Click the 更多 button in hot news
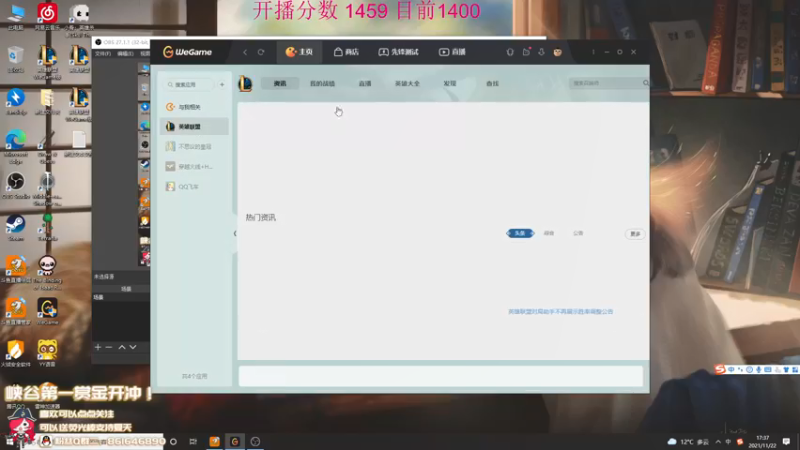The width and height of the screenshot is (800, 450). click(635, 234)
